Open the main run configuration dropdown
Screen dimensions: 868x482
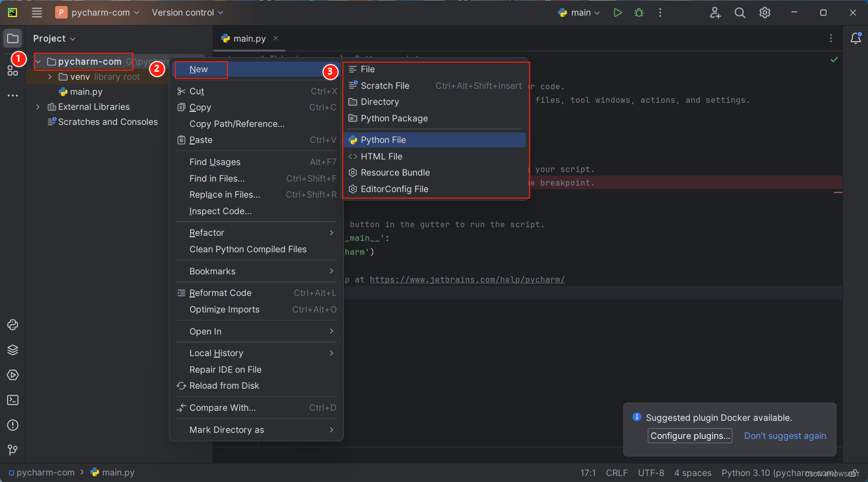(579, 13)
